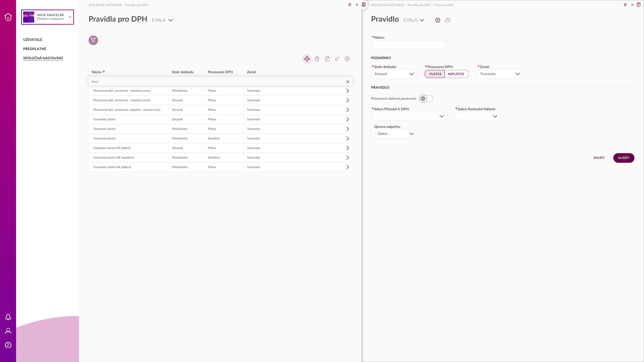
Task: Click the sort order arrows icon
Action: (x=337, y=59)
